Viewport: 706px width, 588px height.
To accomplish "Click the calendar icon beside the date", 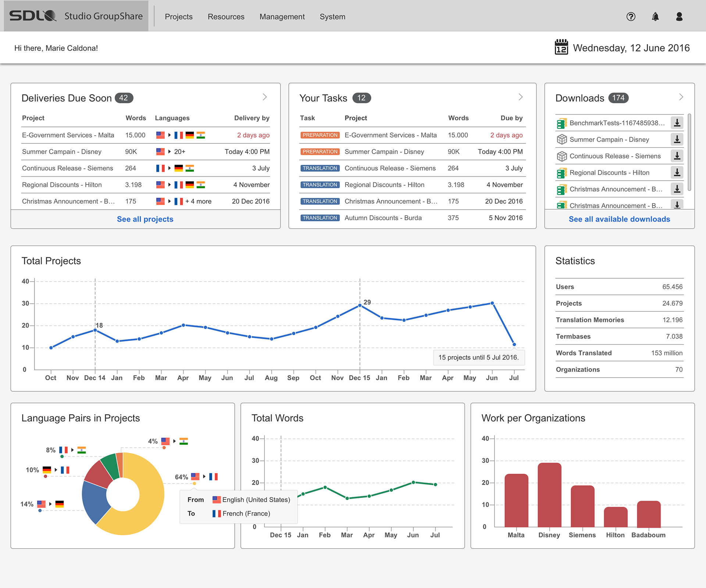I will 561,47.
